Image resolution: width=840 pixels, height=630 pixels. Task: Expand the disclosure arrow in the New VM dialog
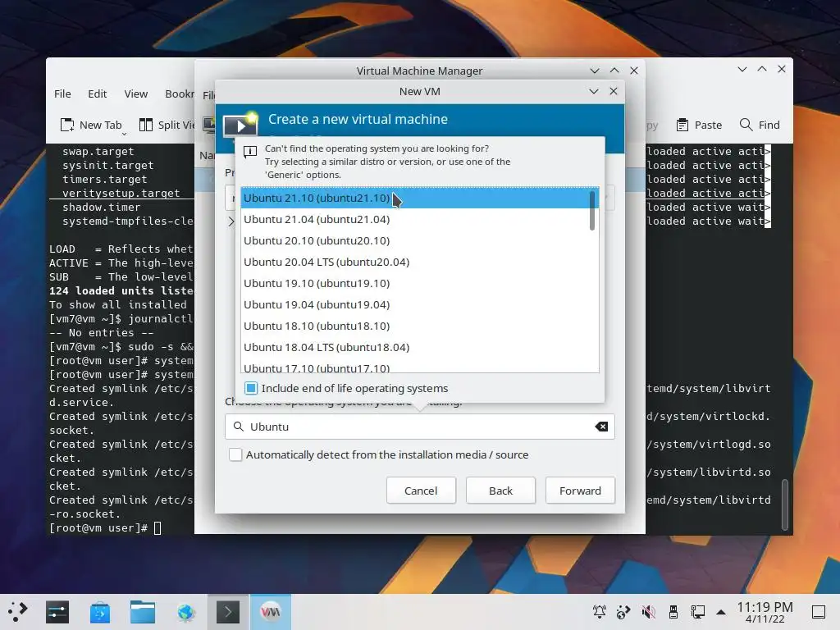pos(231,221)
